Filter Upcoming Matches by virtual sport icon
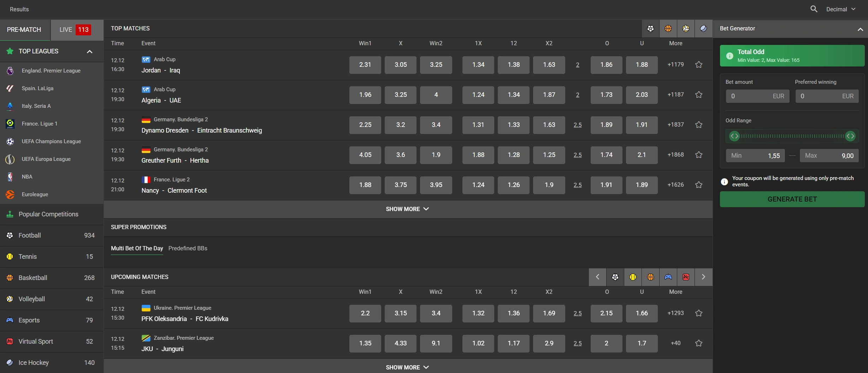The width and height of the screenshot is (868, 373). coord(686,277)
